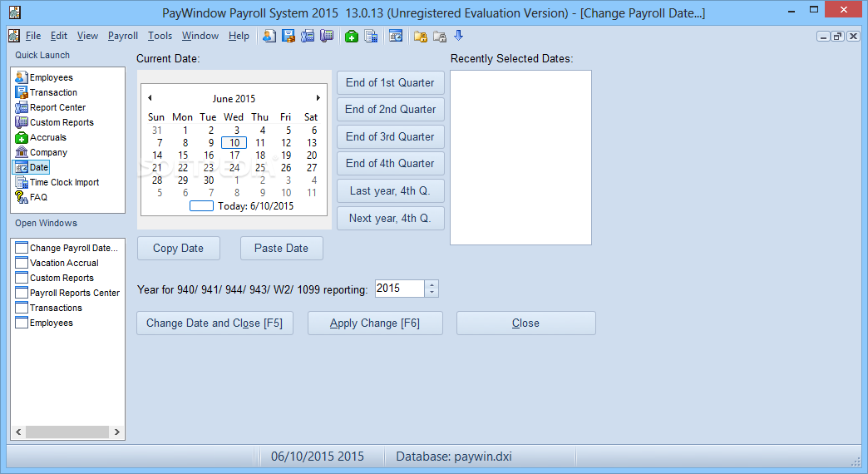The width and height of the screenshot is (868, 474).
Task: Click the Close button beside Apply Change
Action: click(x=526, y=323)
